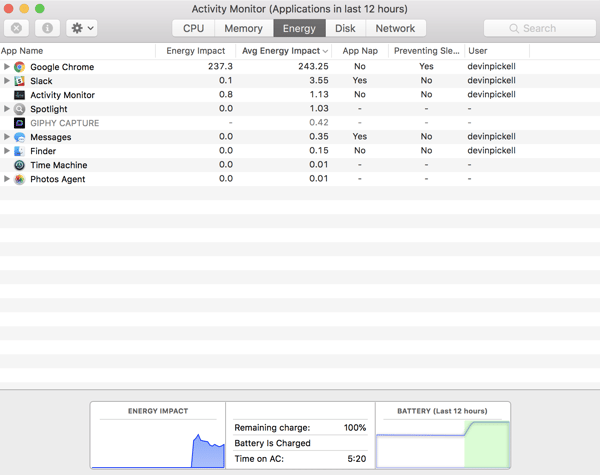Select the Photos Agent row name
This screenshot has width=600, height=475.
[x=58, y=179]
